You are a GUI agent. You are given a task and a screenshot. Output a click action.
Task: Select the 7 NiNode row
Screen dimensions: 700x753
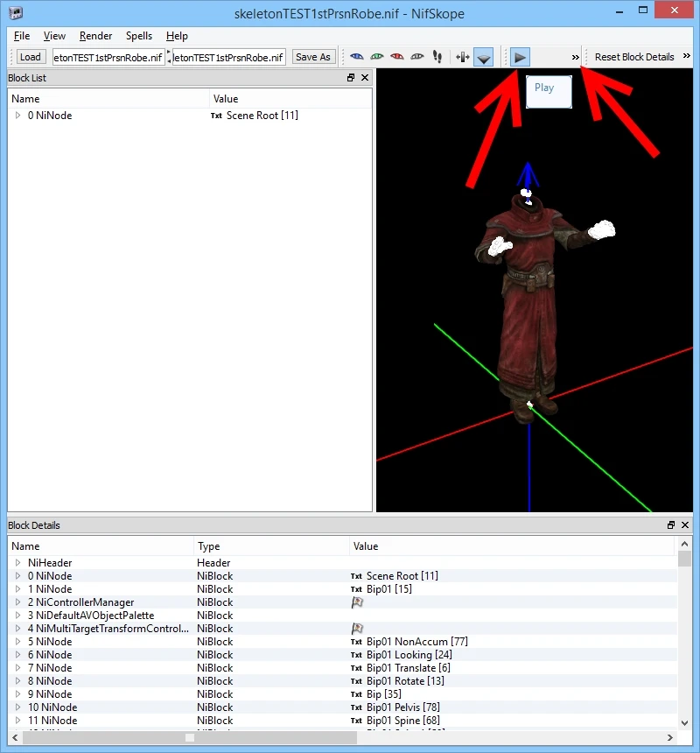point(343,668)
